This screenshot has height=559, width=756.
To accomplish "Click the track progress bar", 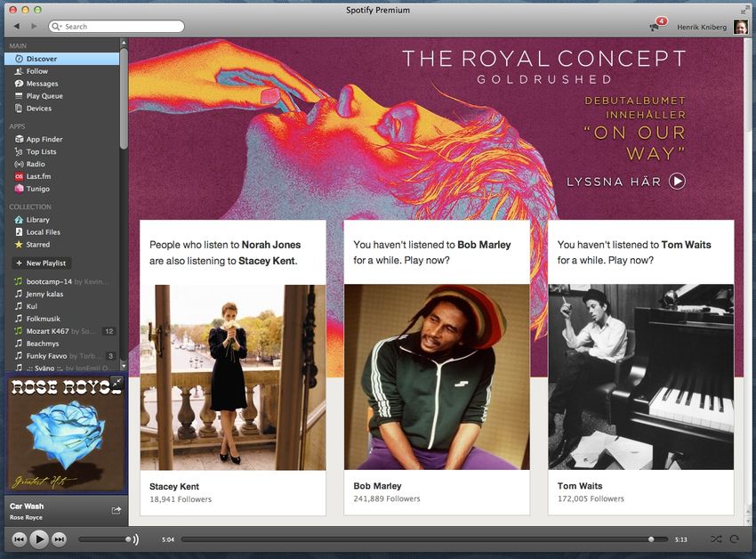I will pyautogui.click(x=424, y=539).
